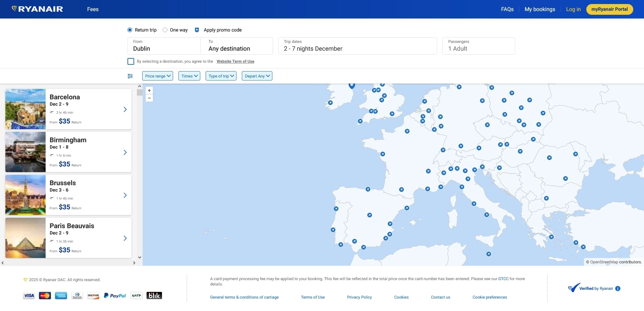The width and height of the screenshot is (644, 311).
Task: Open the Fees menu item
Action: [93, 9]
